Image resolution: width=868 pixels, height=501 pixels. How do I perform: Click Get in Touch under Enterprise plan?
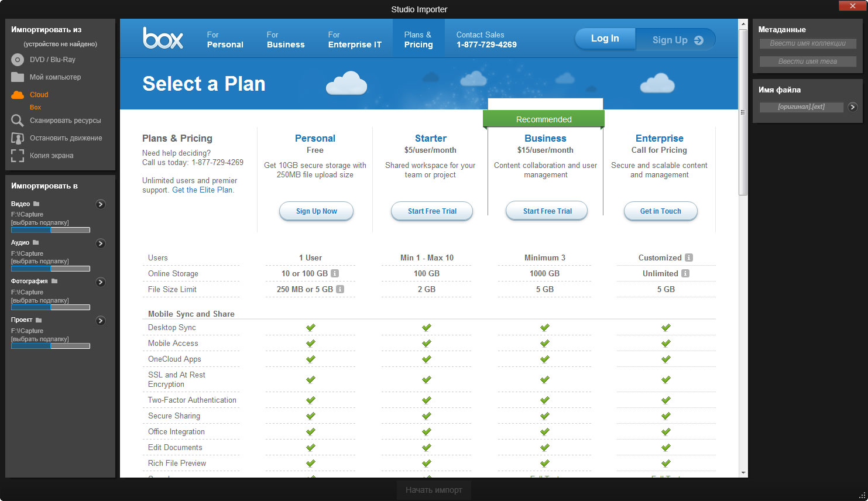point(661,211)
